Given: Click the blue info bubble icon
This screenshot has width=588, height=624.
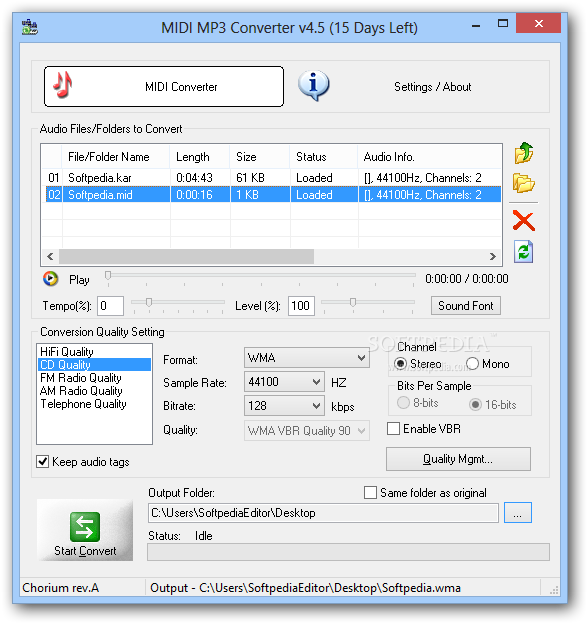Looking at the screenshot, I should (x=313, y=86).
